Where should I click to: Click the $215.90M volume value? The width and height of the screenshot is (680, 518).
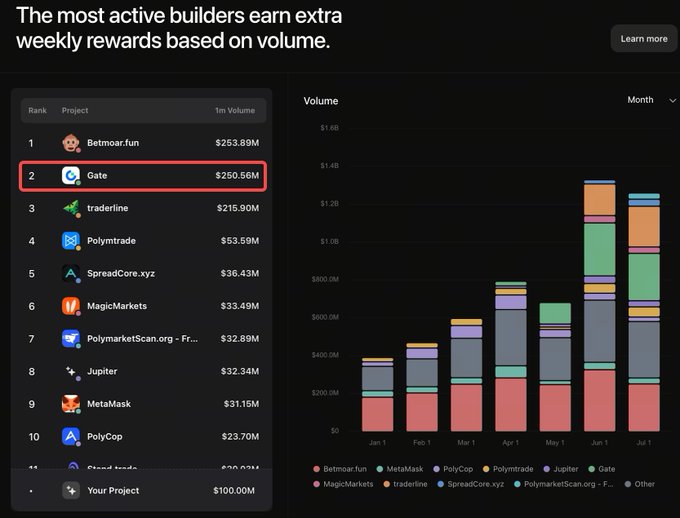pos(238,208)
